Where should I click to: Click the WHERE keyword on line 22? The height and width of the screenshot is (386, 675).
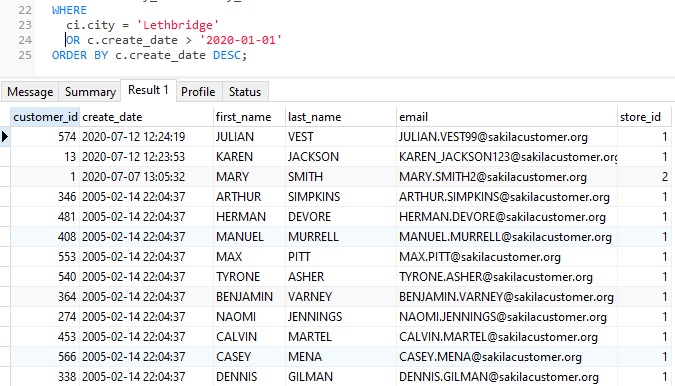69,10
